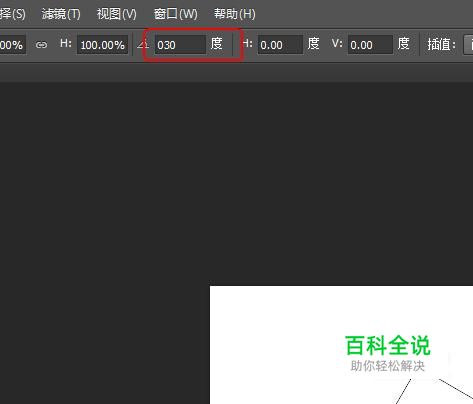This screenshot has width=473, height=404.
Task: Open the 窗口(W) window menu
Action: pyautogui.click(x=176, y=14)
